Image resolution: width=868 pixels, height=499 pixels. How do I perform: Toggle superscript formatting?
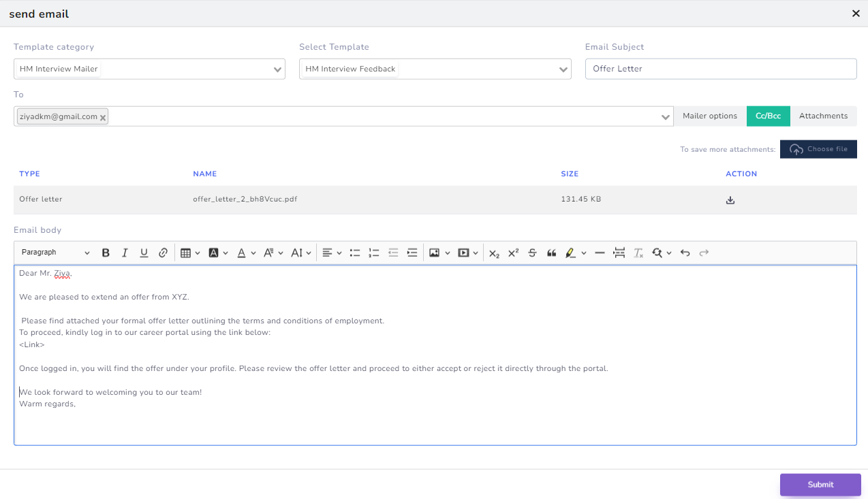512,253
